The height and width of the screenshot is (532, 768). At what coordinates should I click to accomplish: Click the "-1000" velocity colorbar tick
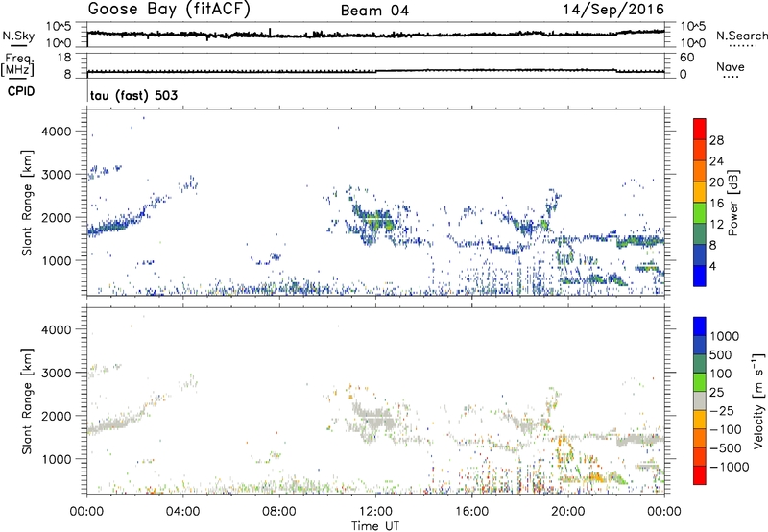[729, 467]
